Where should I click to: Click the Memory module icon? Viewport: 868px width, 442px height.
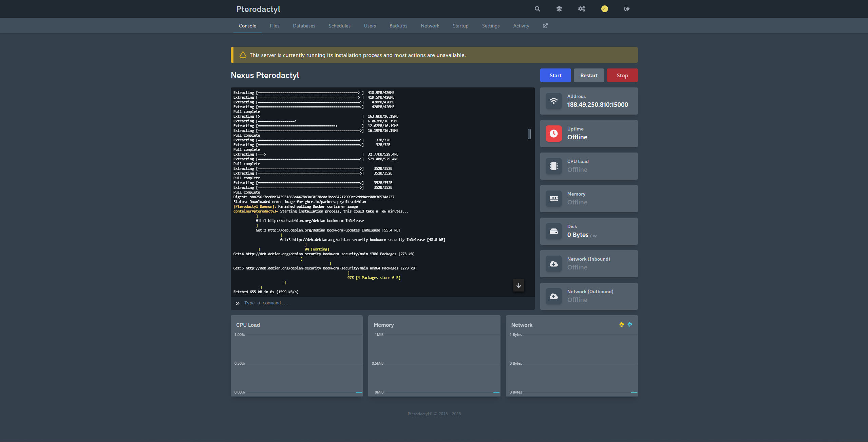pos(553,199)
